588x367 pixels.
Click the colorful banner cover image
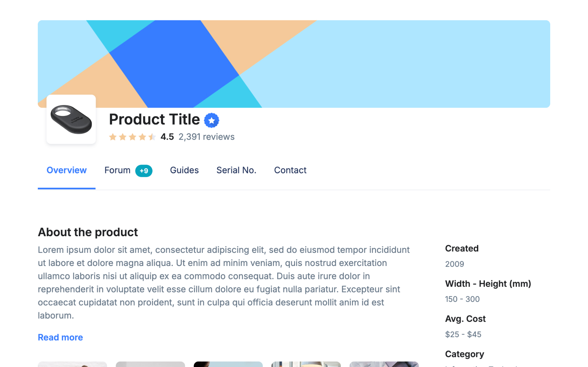294,64
